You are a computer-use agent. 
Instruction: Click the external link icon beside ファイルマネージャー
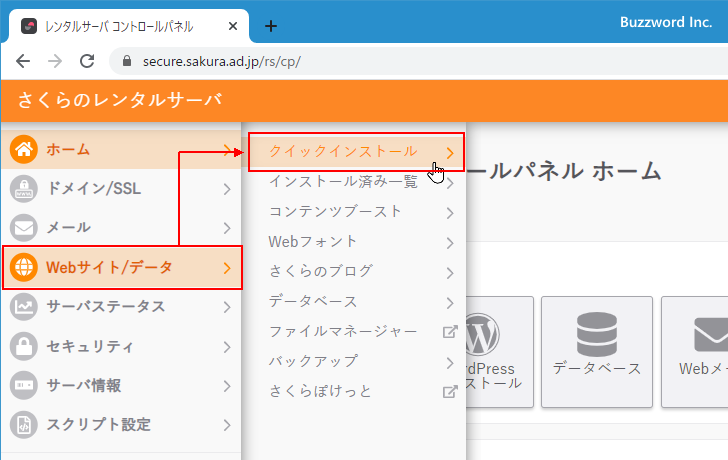point(450,332)
